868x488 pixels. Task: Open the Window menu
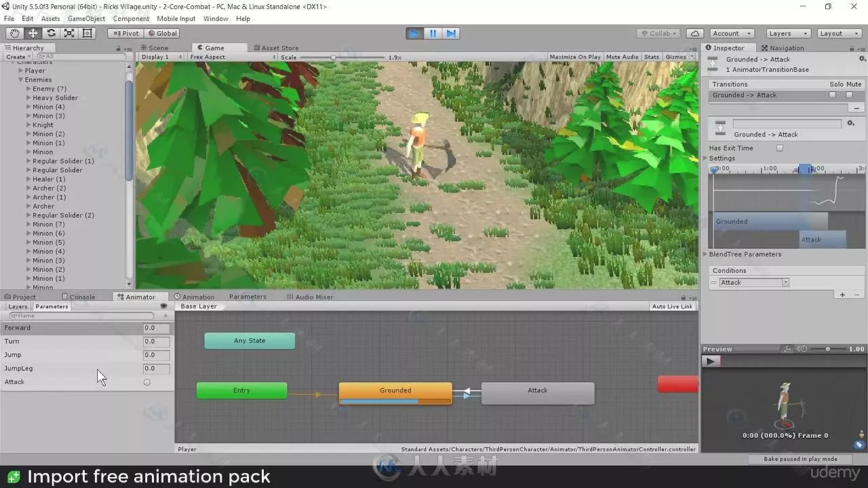[x=216, y=19]
